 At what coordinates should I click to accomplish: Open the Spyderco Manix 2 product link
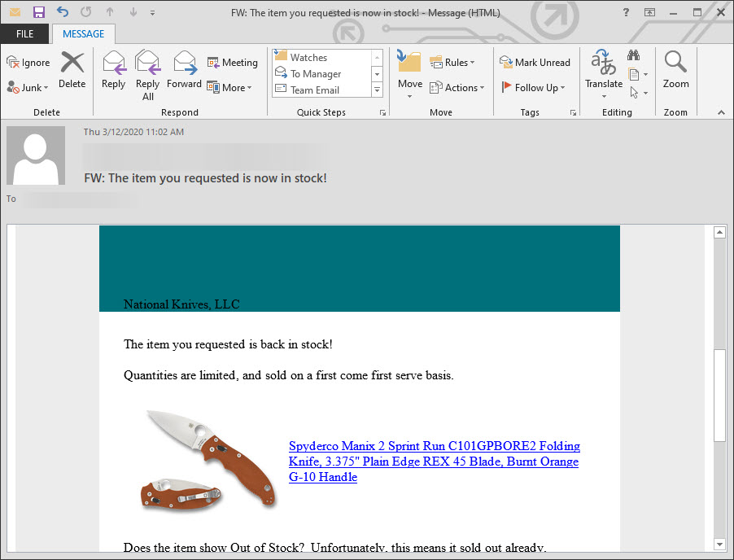click(434, 462)
